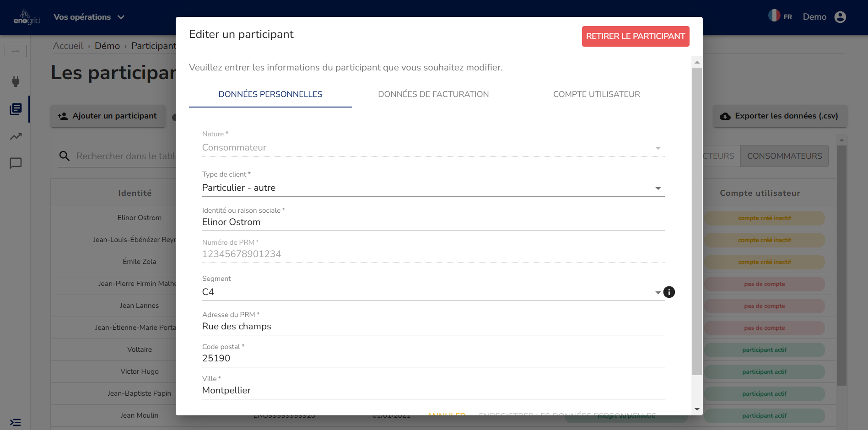This screenshot has width=868, height=430.
Task: Select the Données personnelles tab
Action: (270, 94)
